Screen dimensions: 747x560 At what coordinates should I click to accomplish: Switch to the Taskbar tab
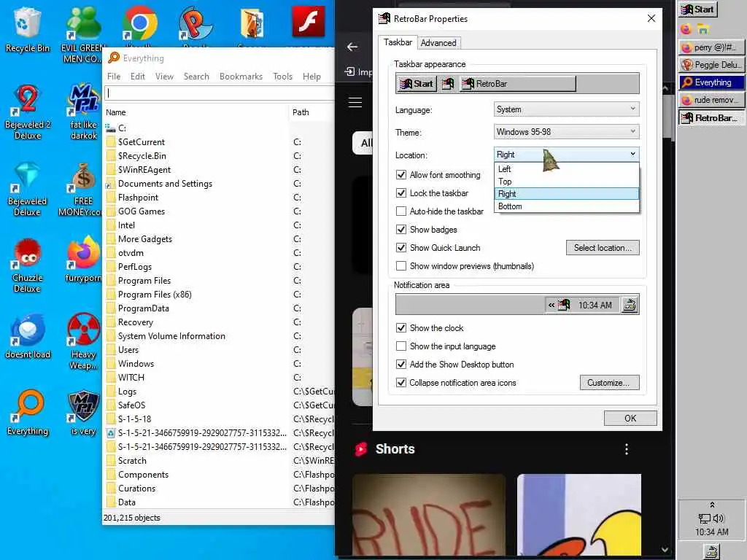point(398,42)
